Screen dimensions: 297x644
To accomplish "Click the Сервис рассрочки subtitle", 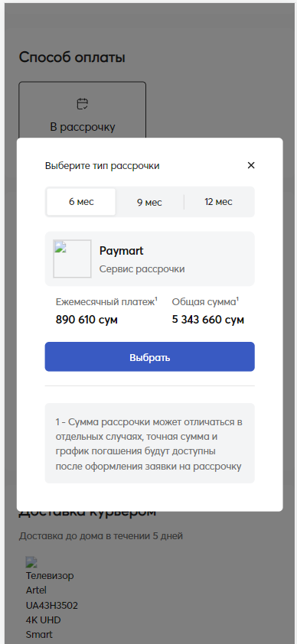I will (142, 269).
